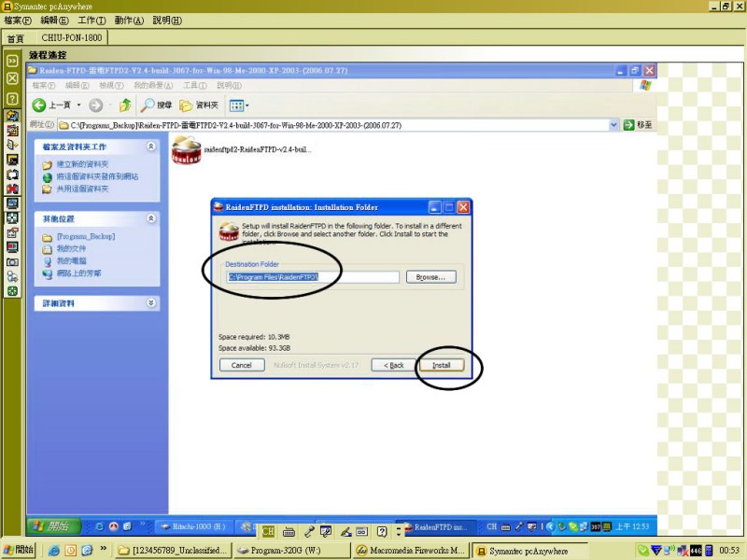Click the CH language indicator on the floating IME bar
Image resolution: width=747 pixels, height=560 pixels.
point(268,531)
